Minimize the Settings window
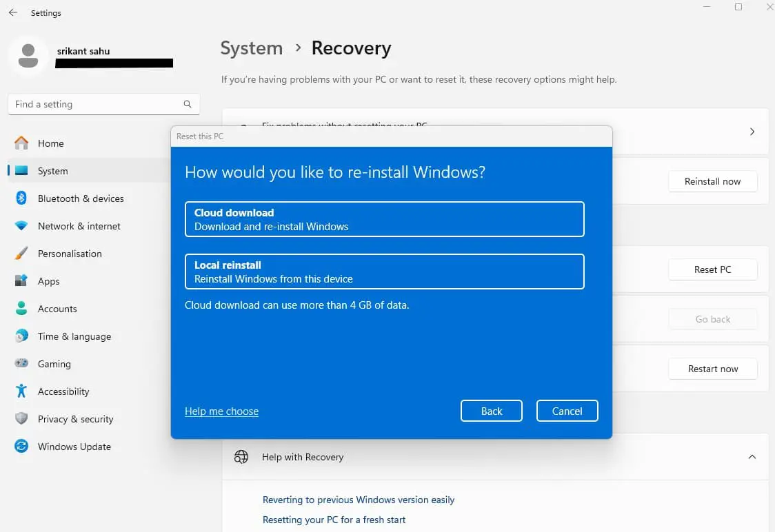The height and width of the screenshot is (532, 775). click(707, 7)
